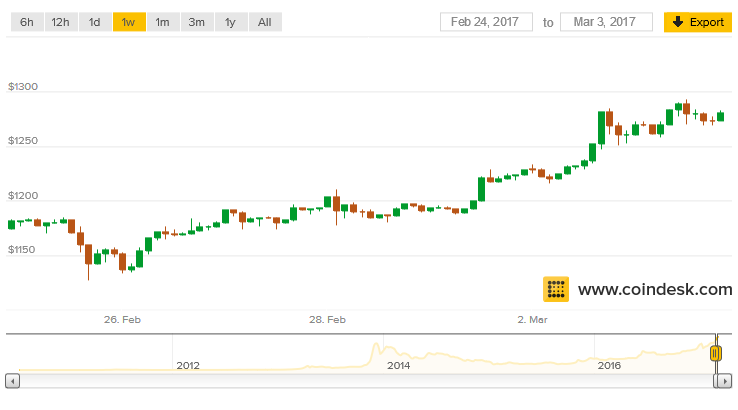Image resolution: width=738 pixels, height=410 pixels.
Task: Show All price history
Action: [265, 22]
